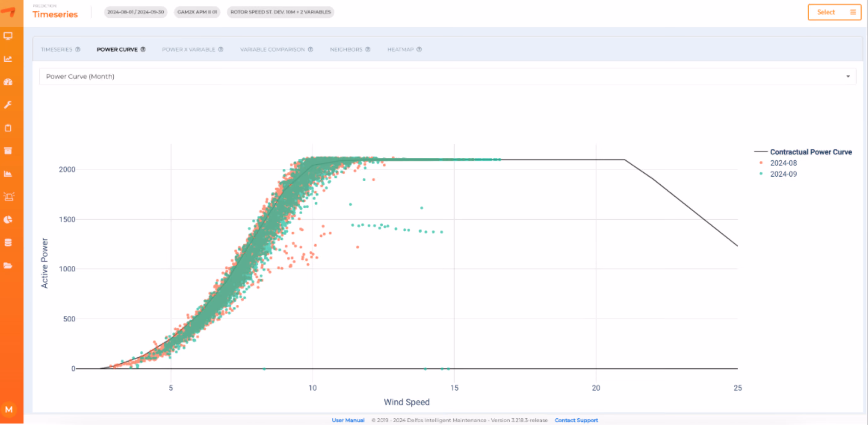
Task: Open the Rotor Speed St. Dev. variables filter
Action: pyautogui.click(x=280, y=12)
